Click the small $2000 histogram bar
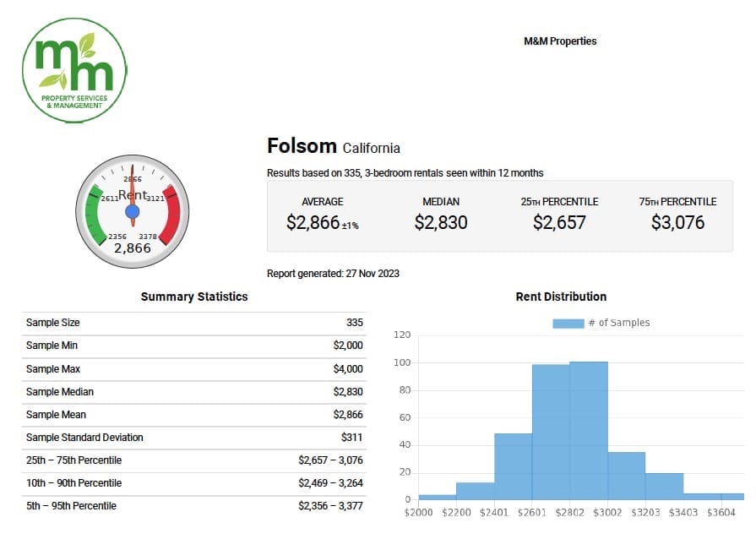Screen dimensions: 756x550 (437, 498)
